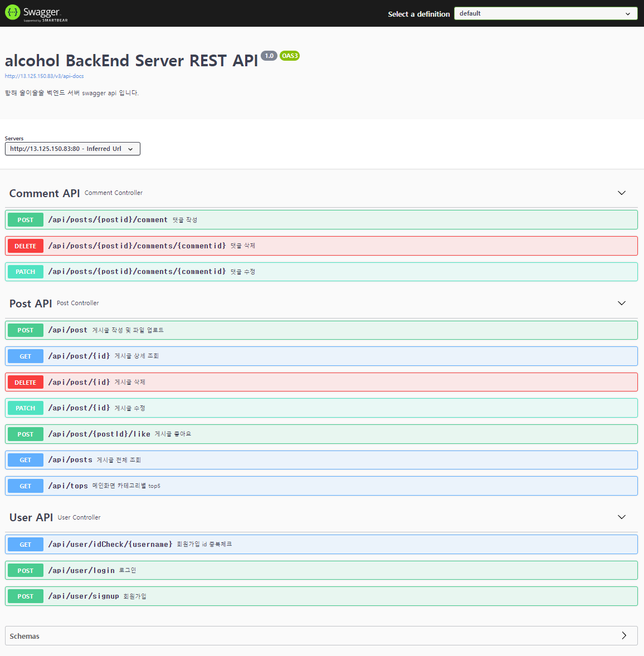Viewport: 644px width, 656px height.
Task: Select the POST badge for /api/post/{postId}/like
Action: [25, 434]
